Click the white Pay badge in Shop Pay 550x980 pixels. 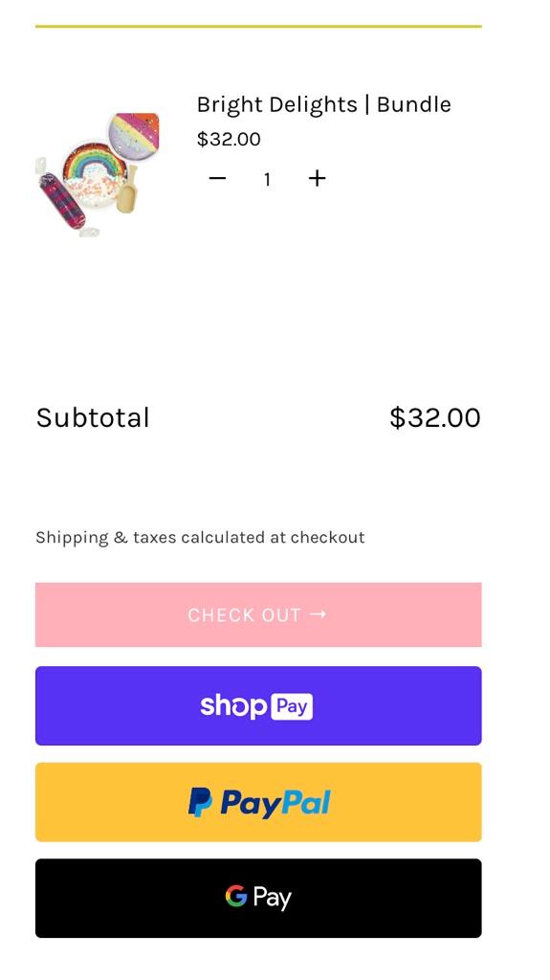pos(292,706)
